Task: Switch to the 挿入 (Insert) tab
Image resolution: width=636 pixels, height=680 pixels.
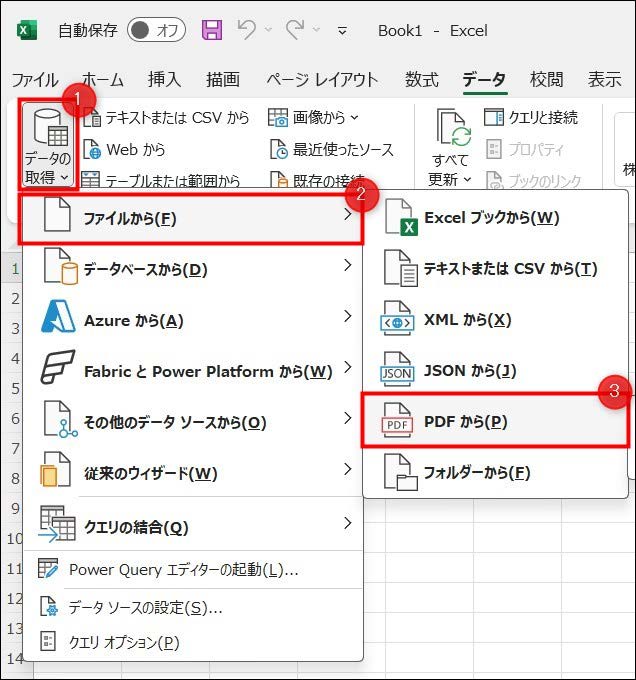Action: [x=164, y=80]
